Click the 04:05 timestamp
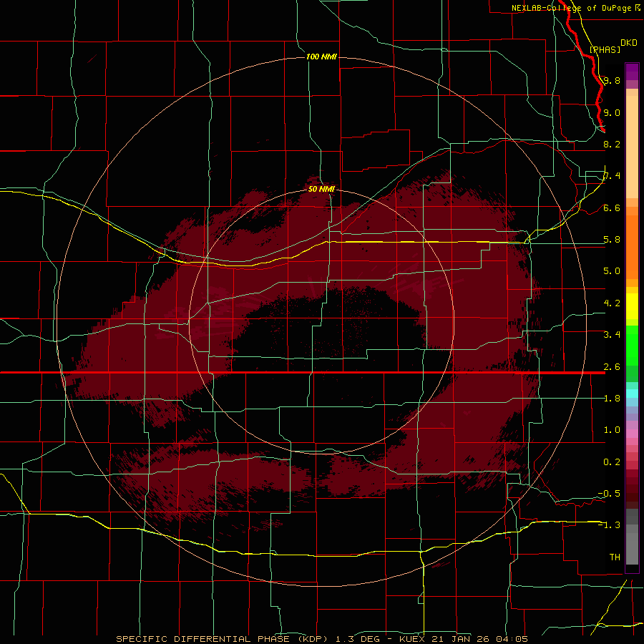The height and width of the screenshot is (644, 644). 512,639
